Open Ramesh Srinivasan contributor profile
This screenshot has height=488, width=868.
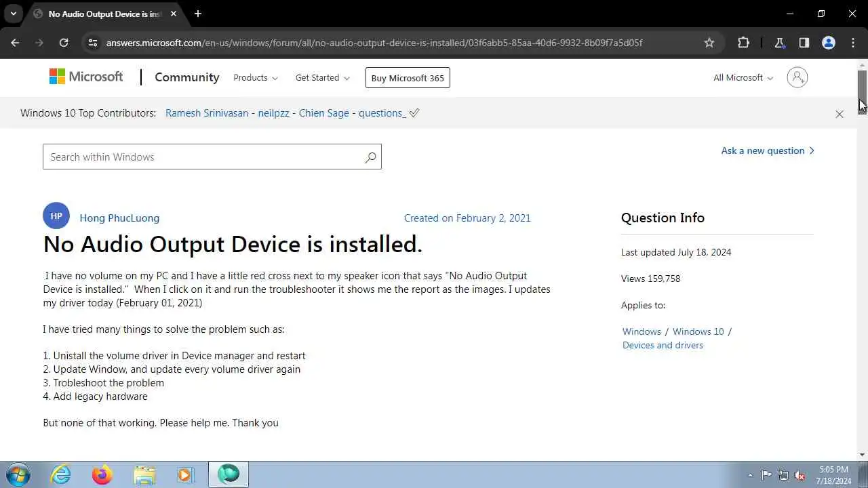click(x=207, y=113)
